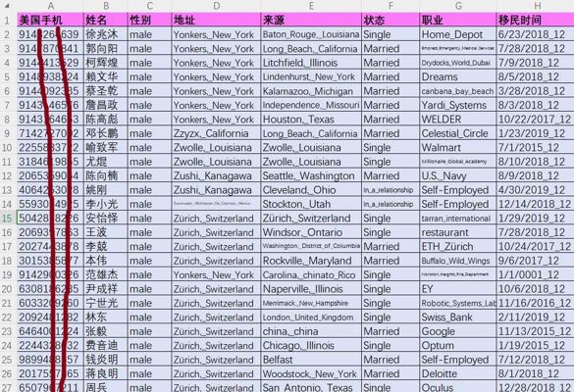Click the Woodstock,_New_York cell
The height and width of the screenshot is (392, 574).
tap(311, 374)
